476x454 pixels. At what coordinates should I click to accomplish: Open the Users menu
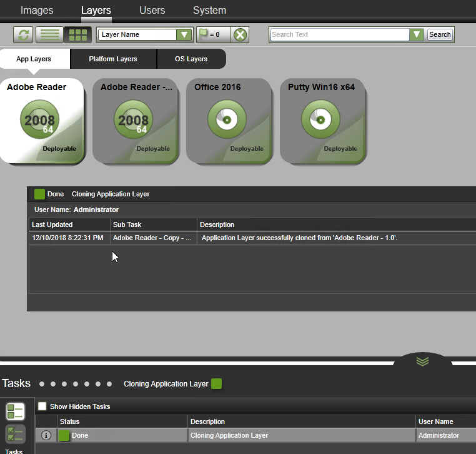[152, 11]
